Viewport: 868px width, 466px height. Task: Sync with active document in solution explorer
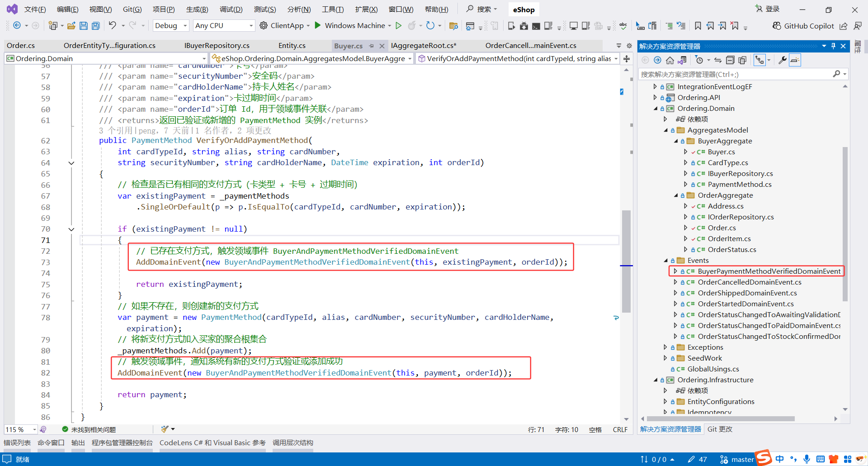(718, 60)
